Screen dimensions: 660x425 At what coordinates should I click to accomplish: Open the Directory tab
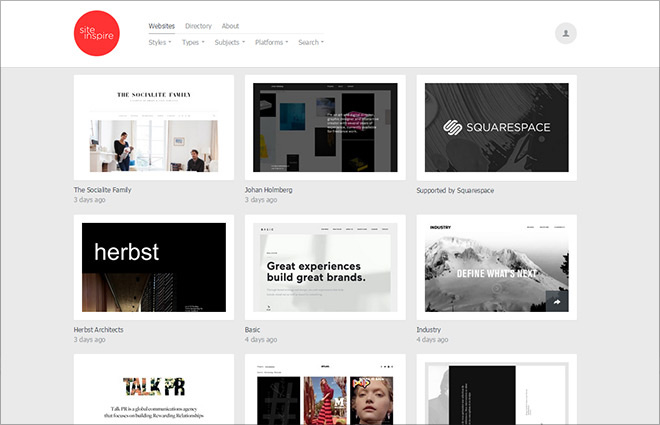point(198,26)
